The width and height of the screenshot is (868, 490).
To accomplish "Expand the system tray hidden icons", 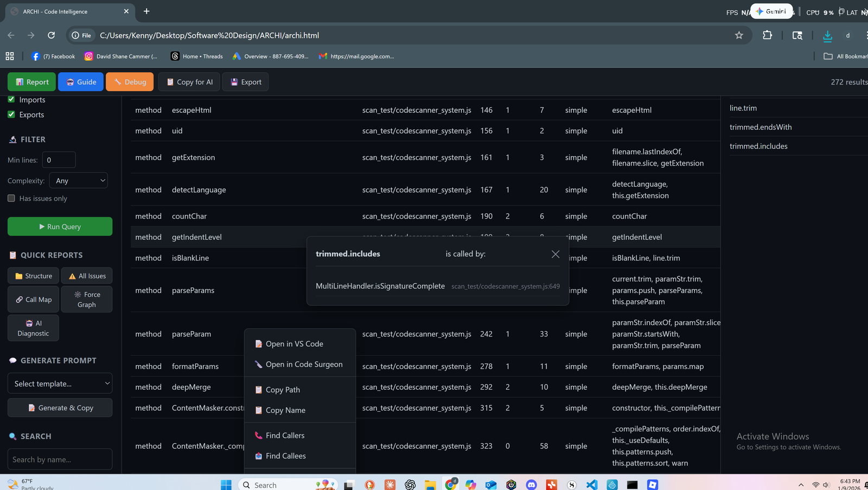I will 800,485.
